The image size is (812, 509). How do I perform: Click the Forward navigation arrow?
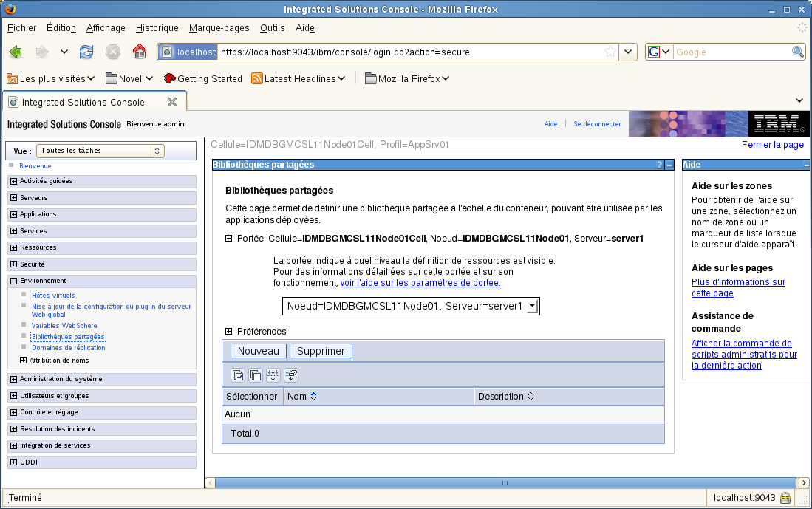click(x=42, y=52)
